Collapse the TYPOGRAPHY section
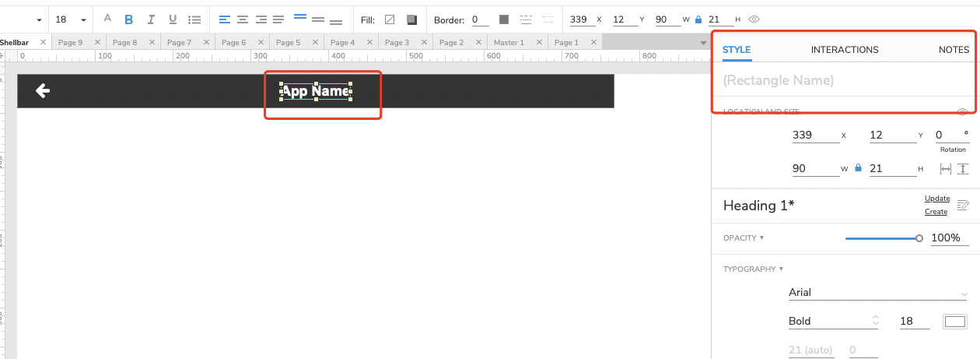This screenshot has width=980, height=359. pos(753,269)
